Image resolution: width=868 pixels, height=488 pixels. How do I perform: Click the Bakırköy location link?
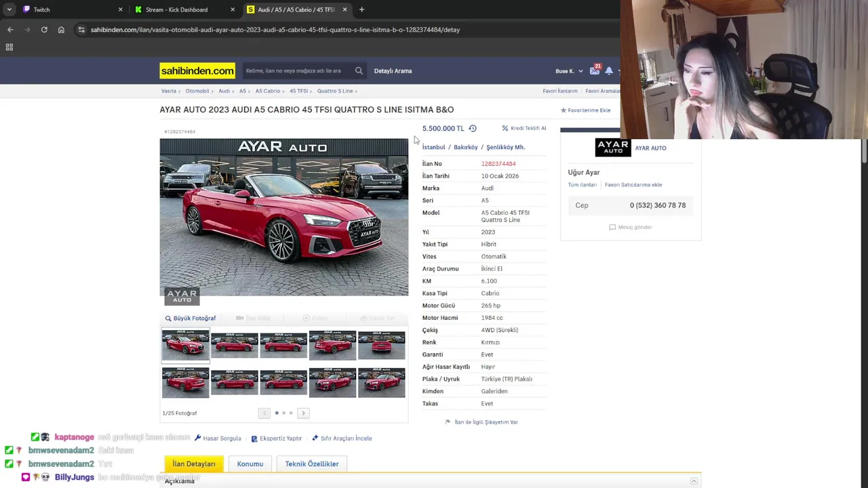466,147
